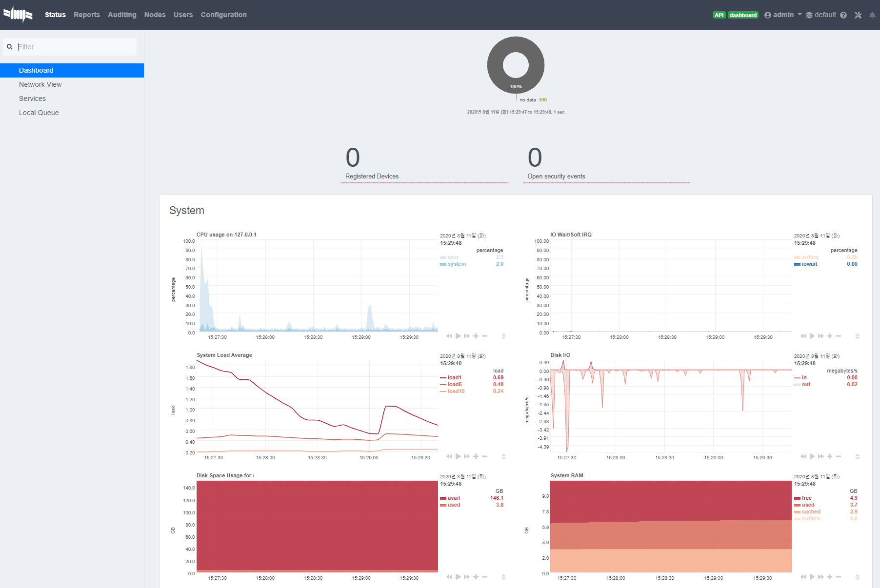Zoom out the IO Wait/Soft IRQ chart

click(839, 336)
